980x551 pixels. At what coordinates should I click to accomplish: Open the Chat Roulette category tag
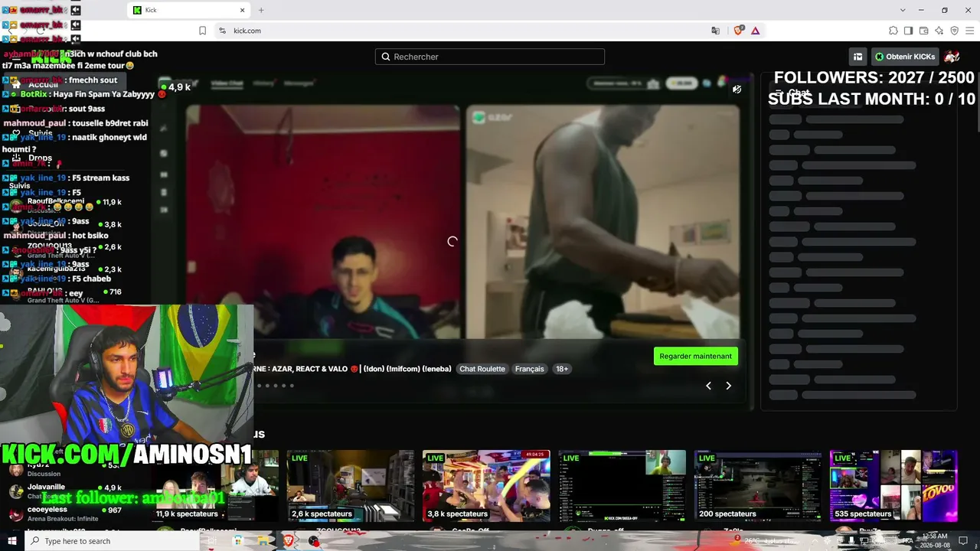tap(482, 369)
